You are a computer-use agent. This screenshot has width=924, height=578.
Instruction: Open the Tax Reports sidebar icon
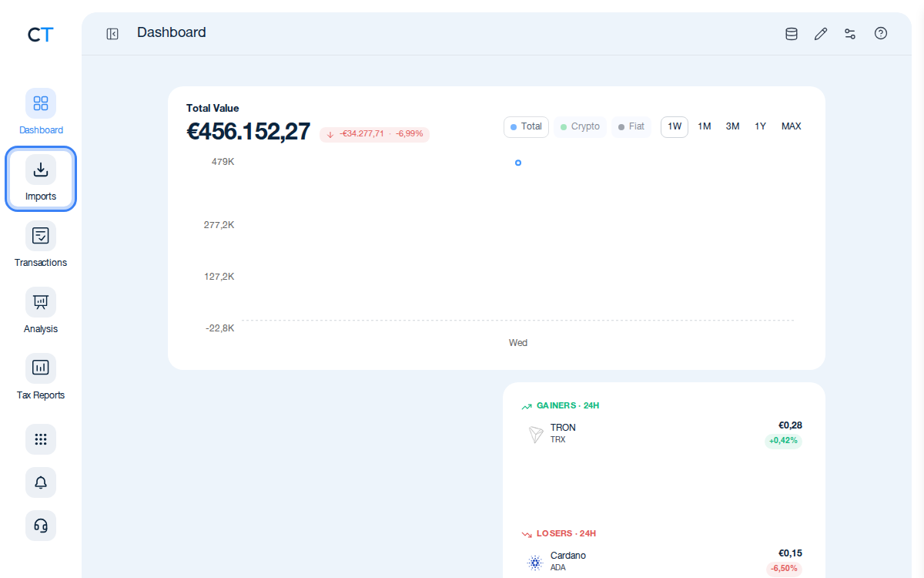point(41,368)
